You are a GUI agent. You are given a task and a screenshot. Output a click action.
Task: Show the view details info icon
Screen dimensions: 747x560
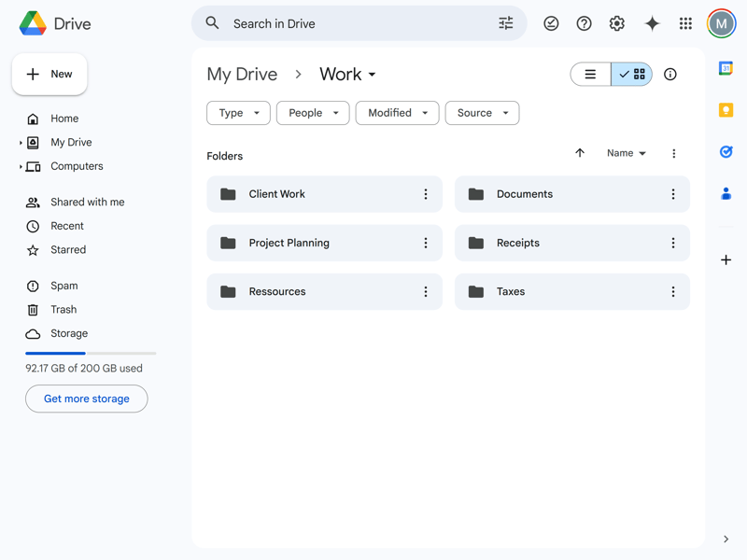(x=670, y=75)
